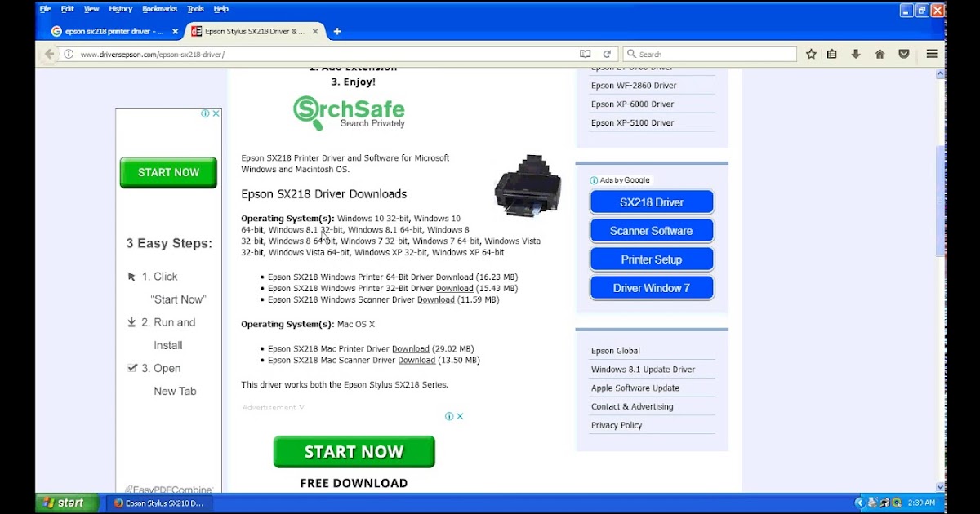Open a new tab with the plus icon
The width and height of the screenshot is (980, 514).
(x=337, y=31)
